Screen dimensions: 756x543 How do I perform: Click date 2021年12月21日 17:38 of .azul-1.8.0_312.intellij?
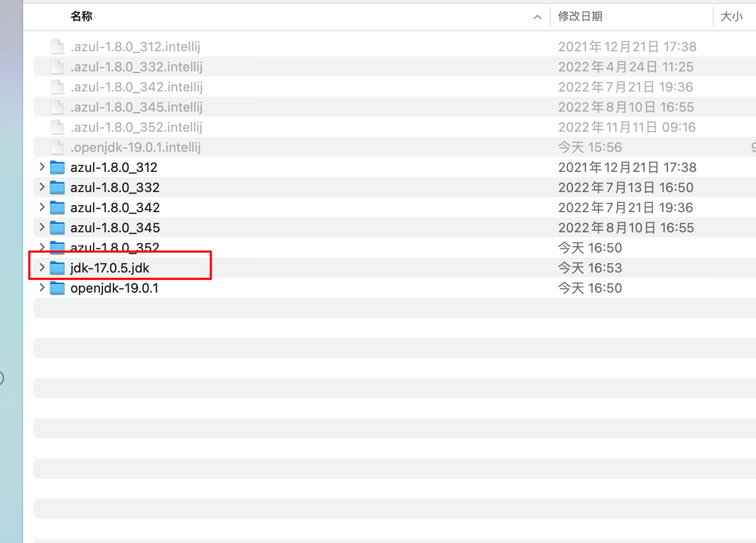[627, 47]
